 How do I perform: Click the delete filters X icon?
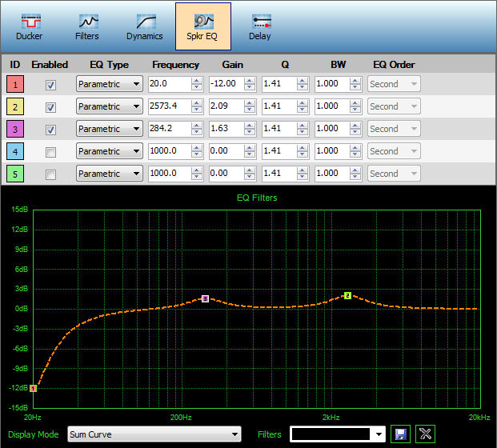pos(425,434)
